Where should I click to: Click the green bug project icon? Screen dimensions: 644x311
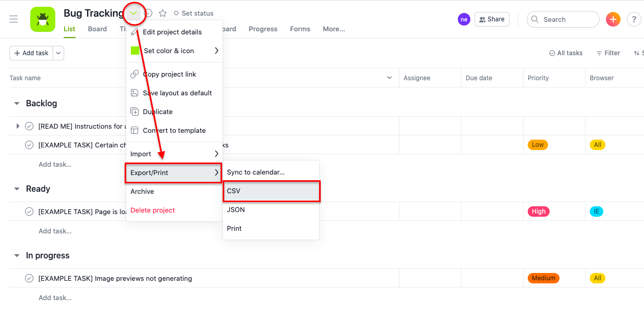coord(42,19)
